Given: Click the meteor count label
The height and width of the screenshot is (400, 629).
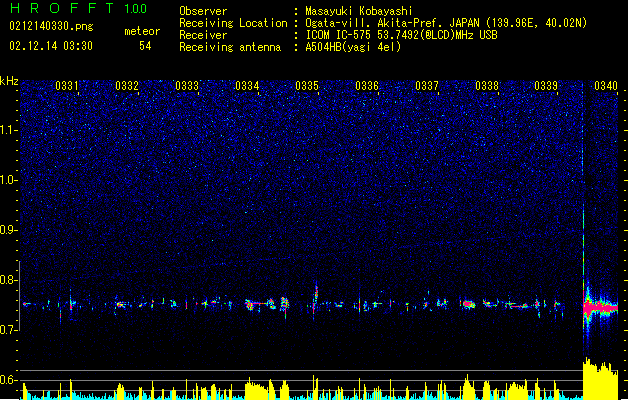Looking at the screenshot, I should 142,31.
